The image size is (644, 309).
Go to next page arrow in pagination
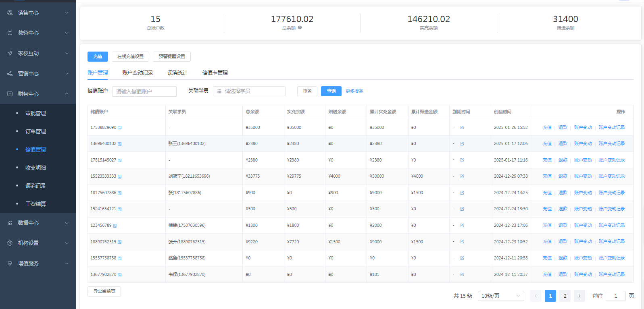pos(579,296)
